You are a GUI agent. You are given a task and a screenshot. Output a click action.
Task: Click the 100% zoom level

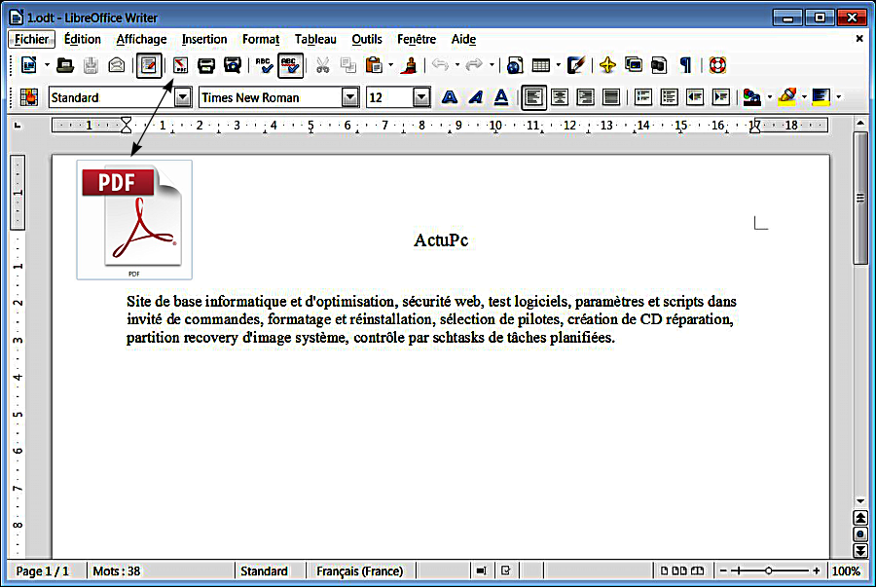tap(846, 571)
